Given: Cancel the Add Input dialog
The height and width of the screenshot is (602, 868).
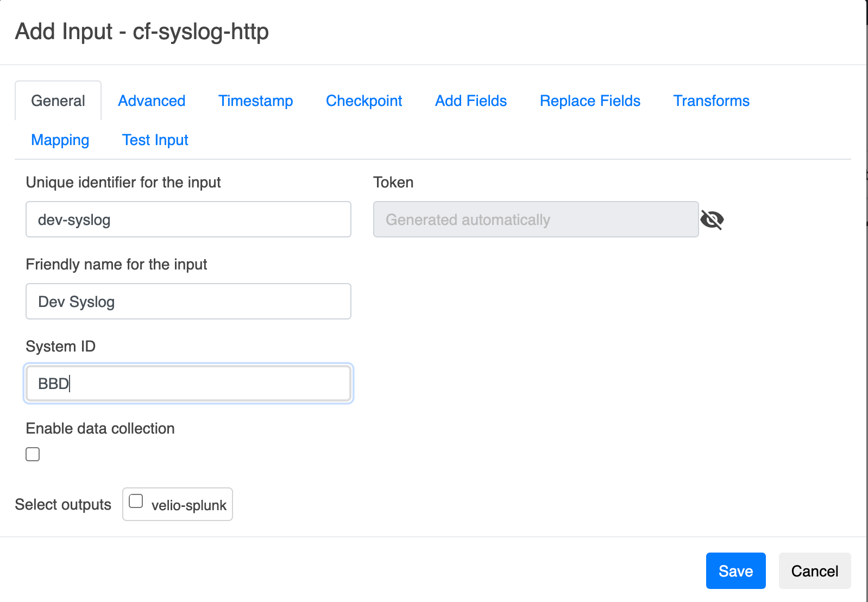Looking at the screenshot, I should pos(814,571).
